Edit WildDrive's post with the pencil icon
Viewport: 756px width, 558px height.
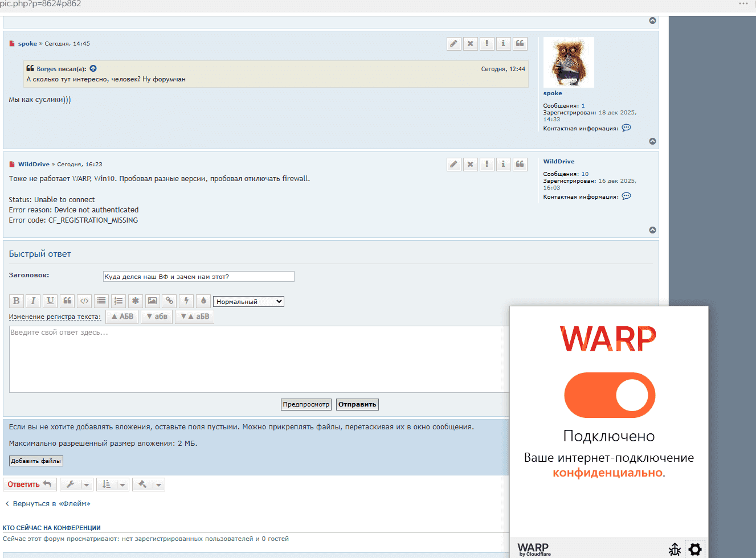(454, 165)
